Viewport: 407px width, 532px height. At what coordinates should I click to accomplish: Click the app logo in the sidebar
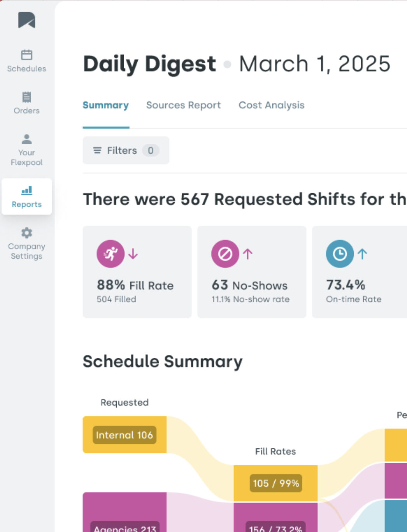tap(26, 20)
